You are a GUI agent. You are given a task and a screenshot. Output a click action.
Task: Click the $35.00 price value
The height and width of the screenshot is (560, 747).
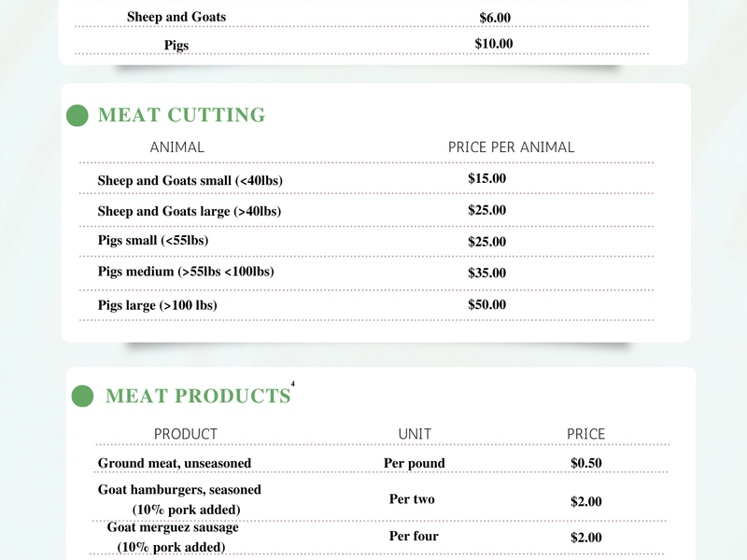pyautogui.click(x=486, y=273)
